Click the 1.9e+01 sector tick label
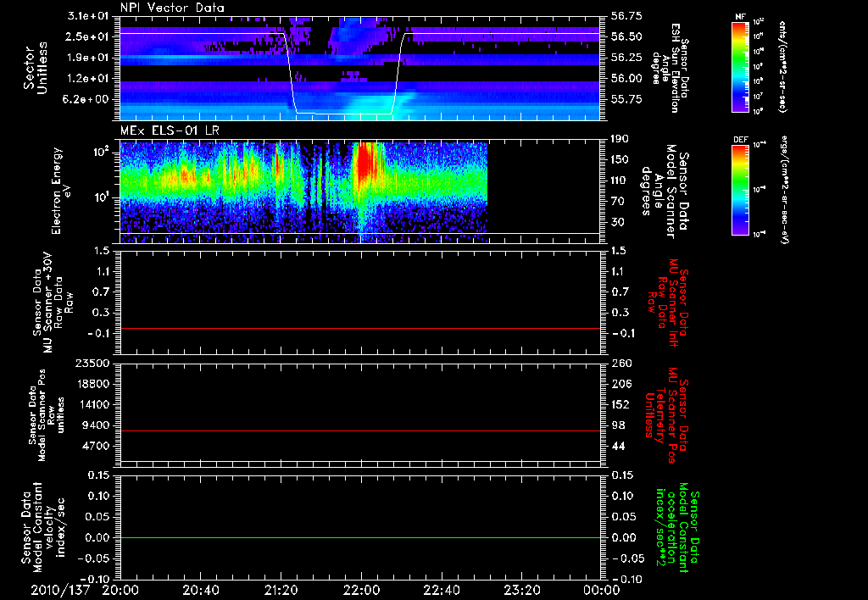The height and width of the screenshot is (600, 868). [x=89, y=58]
